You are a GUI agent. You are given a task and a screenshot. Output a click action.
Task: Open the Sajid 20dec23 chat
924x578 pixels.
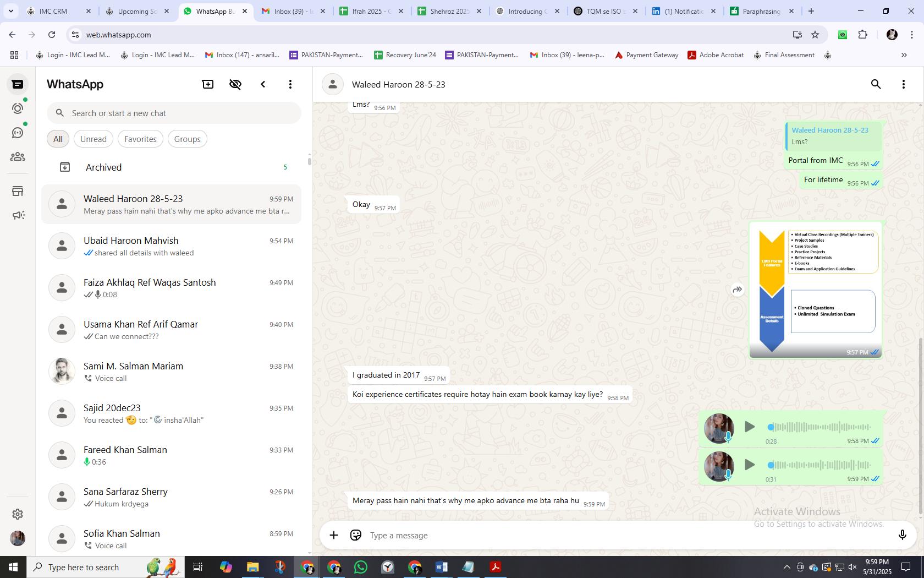(x=172, y=413)
